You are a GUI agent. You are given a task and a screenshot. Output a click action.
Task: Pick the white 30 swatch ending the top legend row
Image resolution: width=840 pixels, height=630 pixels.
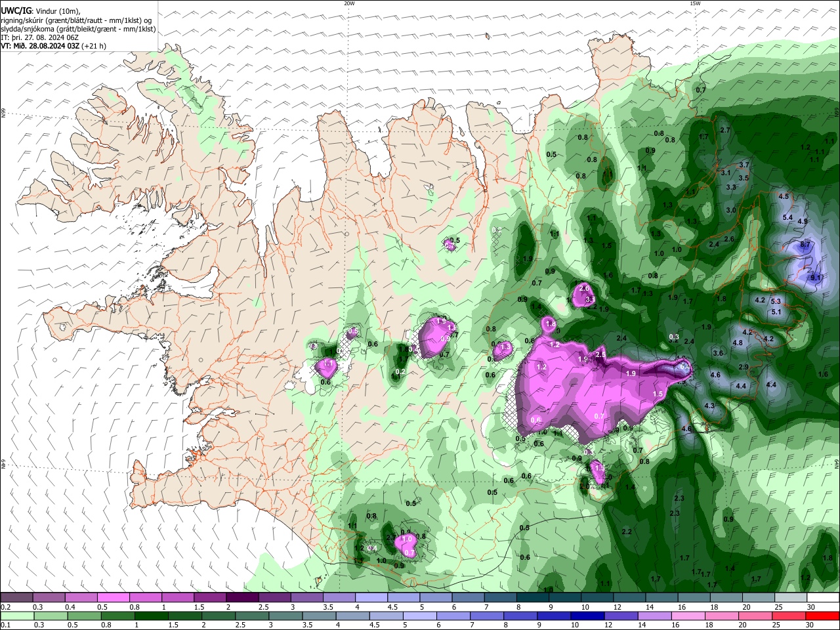point(823,598)
